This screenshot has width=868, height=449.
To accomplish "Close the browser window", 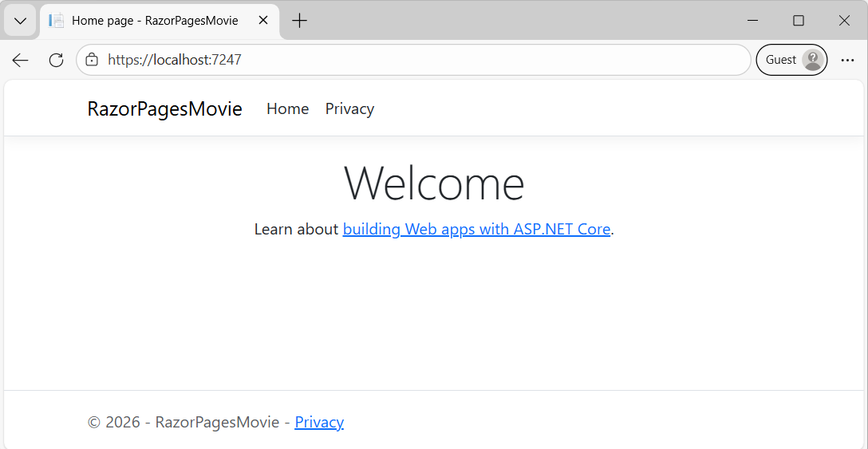I will click(844, 21).
